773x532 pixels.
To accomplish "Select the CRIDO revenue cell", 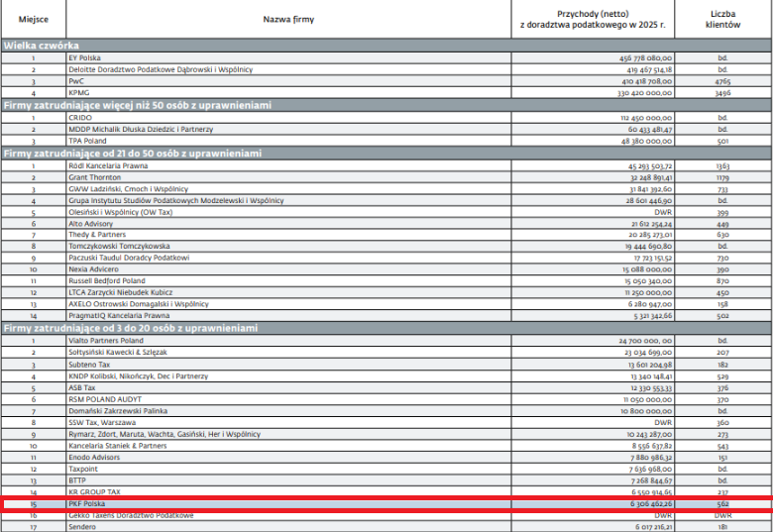I will [x=643, y=117].
